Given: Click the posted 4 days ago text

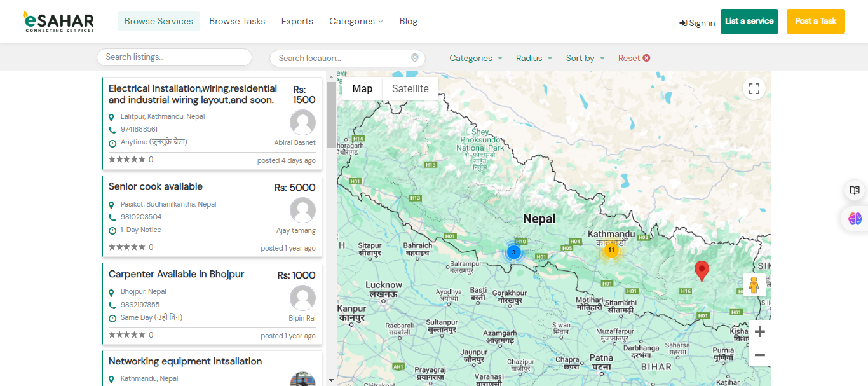Looking at the screenshot, I should coord(287,160).
